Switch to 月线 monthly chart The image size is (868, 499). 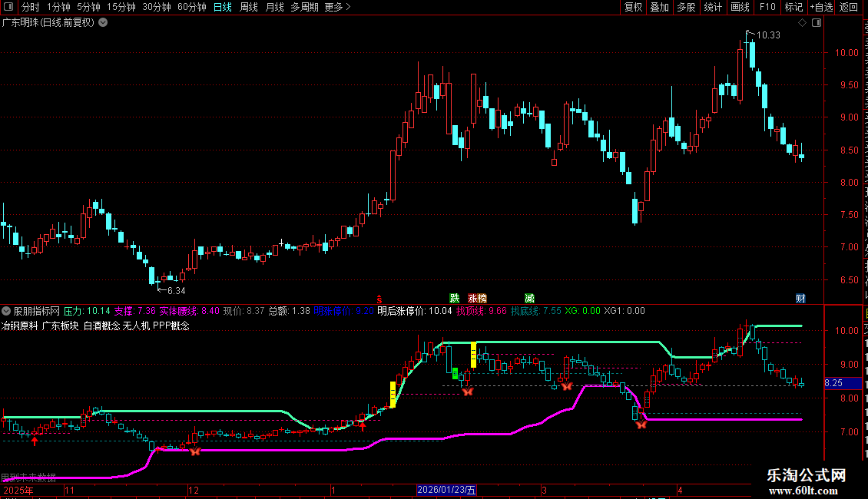(274, 7)
